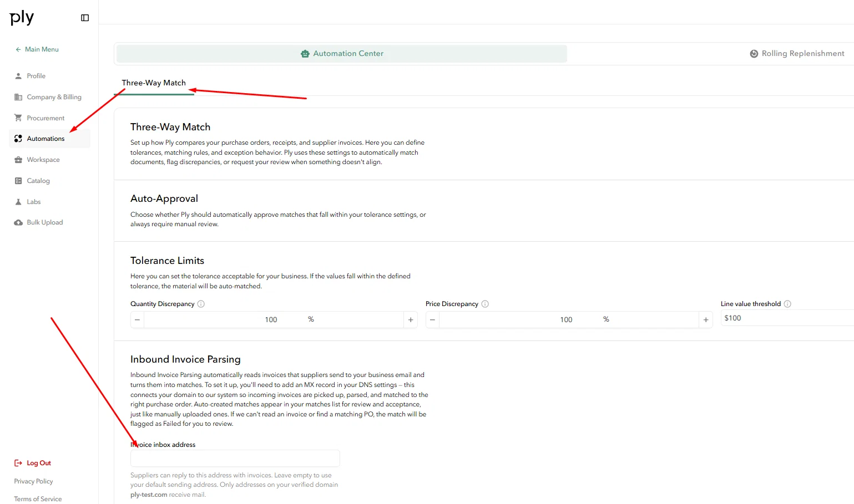This screenshot has height=504, width=854.
Task: Click the Quantity Discrepancy value field
Action: (x=274, y=320)
